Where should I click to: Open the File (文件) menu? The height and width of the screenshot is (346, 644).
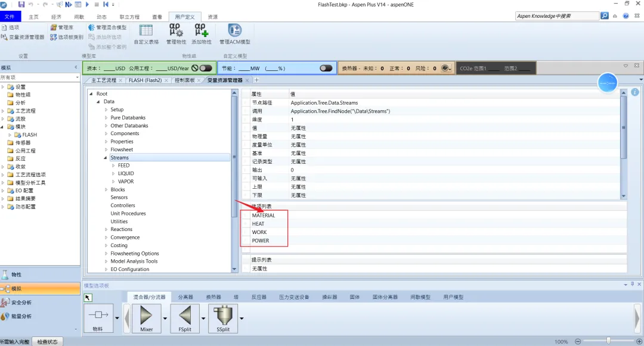click(10, 17)
